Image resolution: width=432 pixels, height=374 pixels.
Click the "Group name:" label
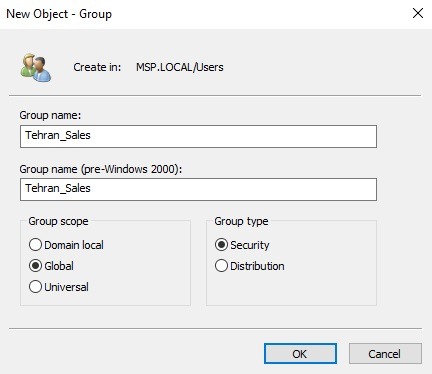point(50,115)
